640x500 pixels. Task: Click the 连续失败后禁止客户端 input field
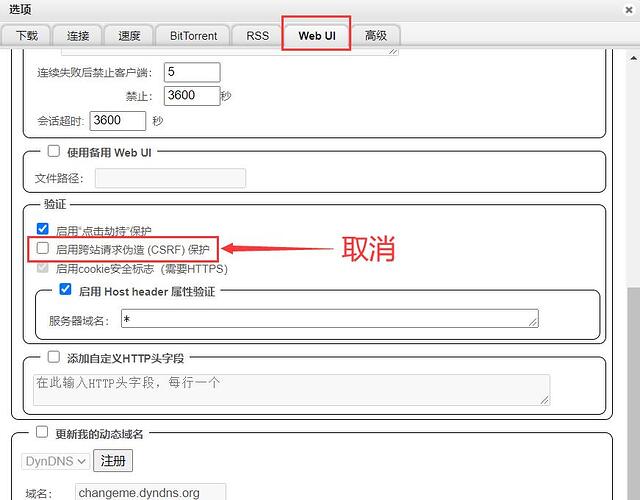click(192, 72)
